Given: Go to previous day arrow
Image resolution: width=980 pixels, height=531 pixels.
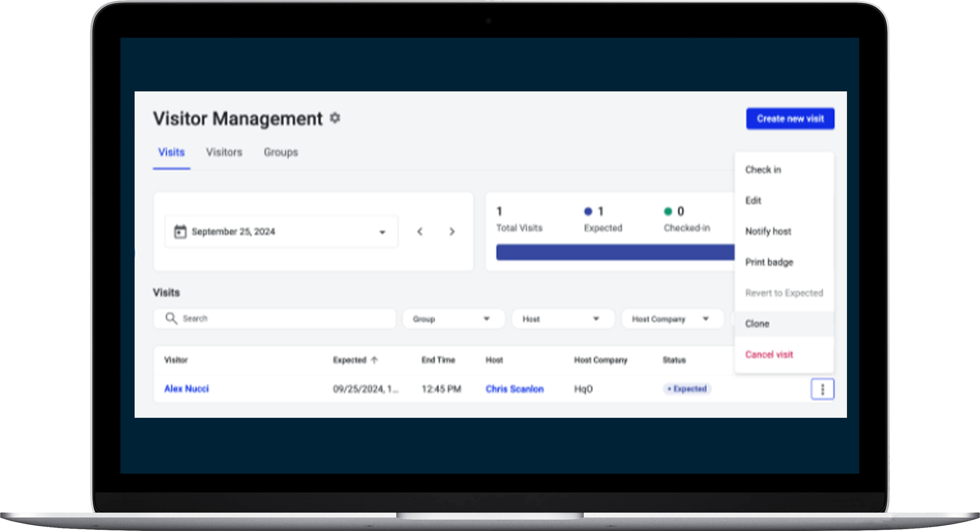Looking at the screenshot, I should 420,231.
